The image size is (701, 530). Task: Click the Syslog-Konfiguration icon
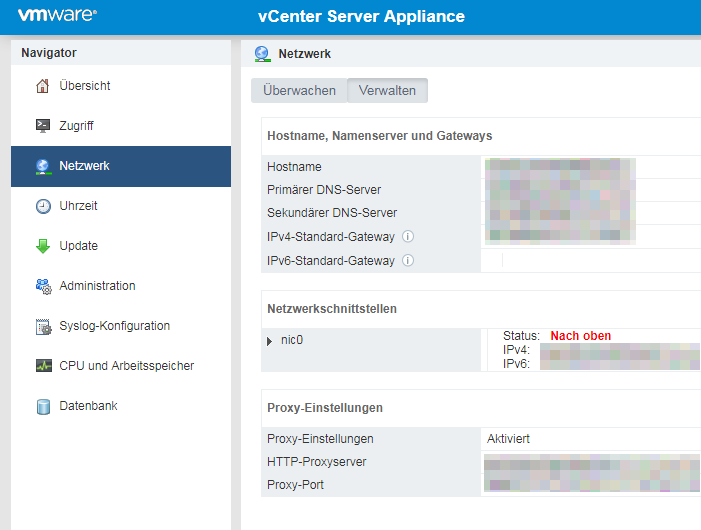pos(43,326)
